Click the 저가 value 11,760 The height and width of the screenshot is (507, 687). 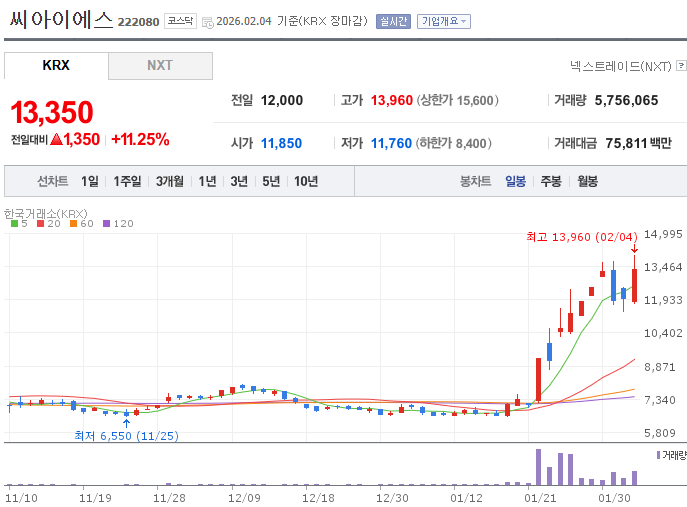(x=391, y=143)
